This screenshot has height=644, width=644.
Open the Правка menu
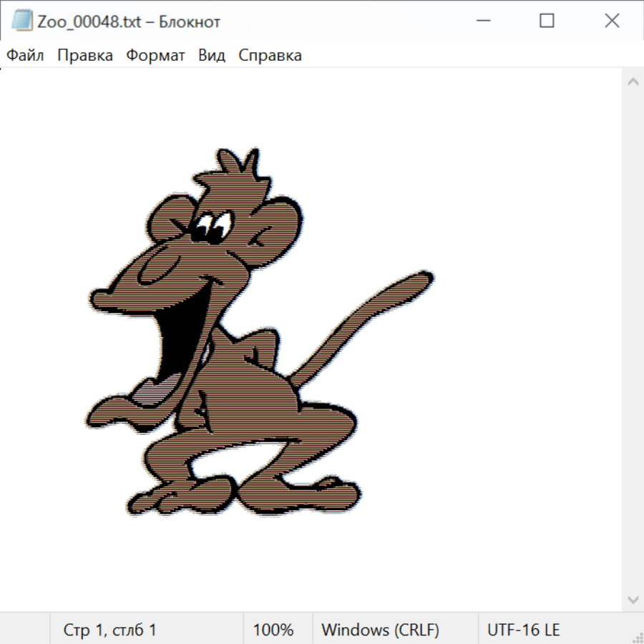(x=85, y=56)
